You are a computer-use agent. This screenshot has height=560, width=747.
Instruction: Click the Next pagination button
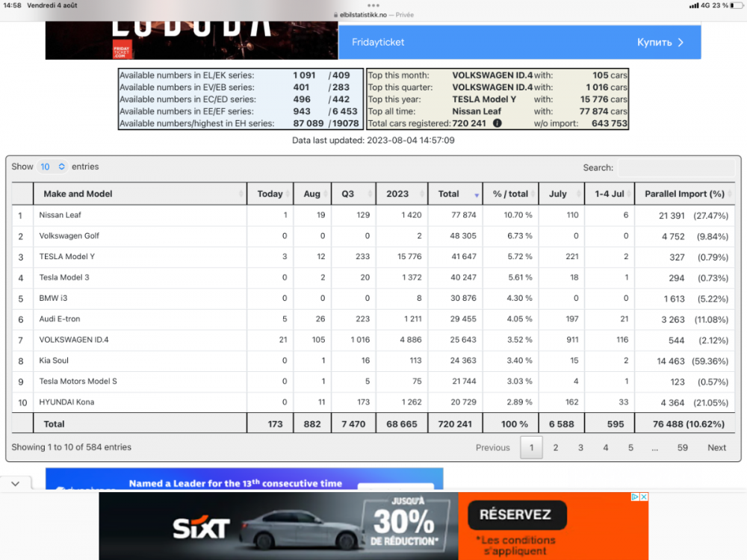[x=716, y=447]
